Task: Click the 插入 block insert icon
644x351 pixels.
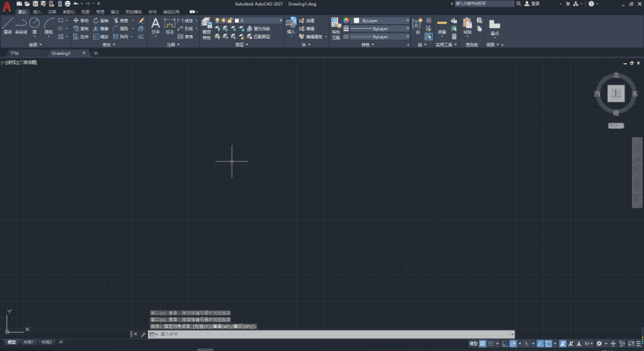Action: [x=291, y=25]
